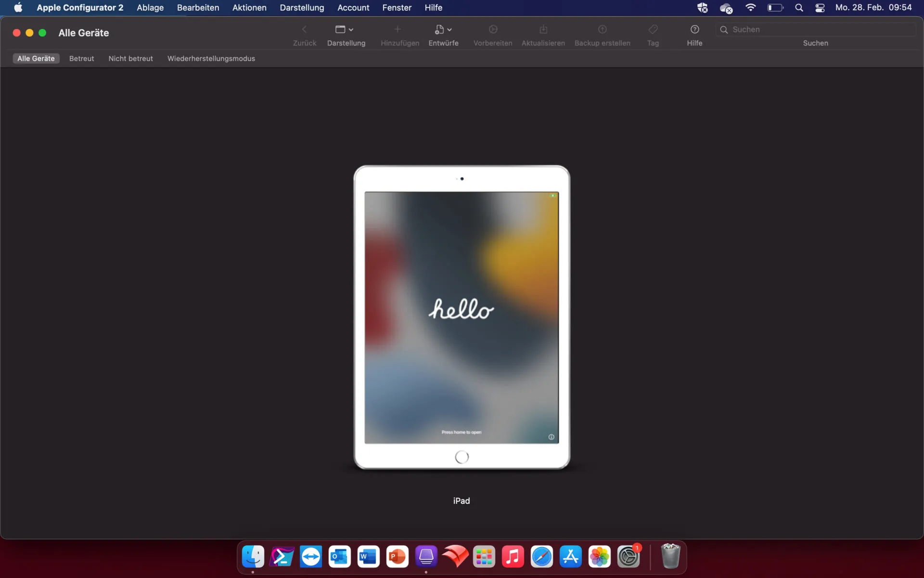Screen dimensions: 924x578
Task: Open Photos from the Dock
Action: click(x=600, y=556)
